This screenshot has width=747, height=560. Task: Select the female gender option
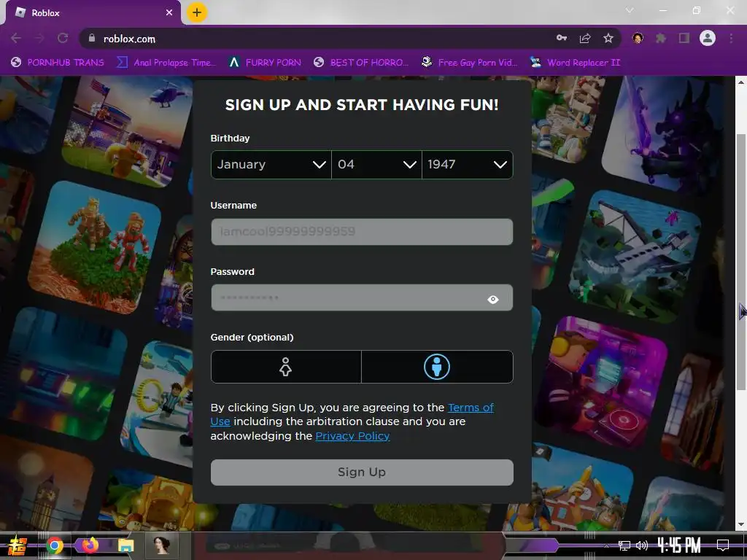tap(286, 367)
